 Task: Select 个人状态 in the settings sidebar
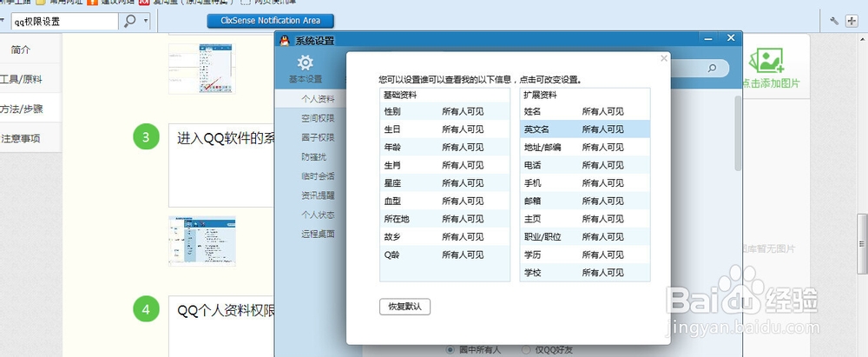tap(318, 215)
